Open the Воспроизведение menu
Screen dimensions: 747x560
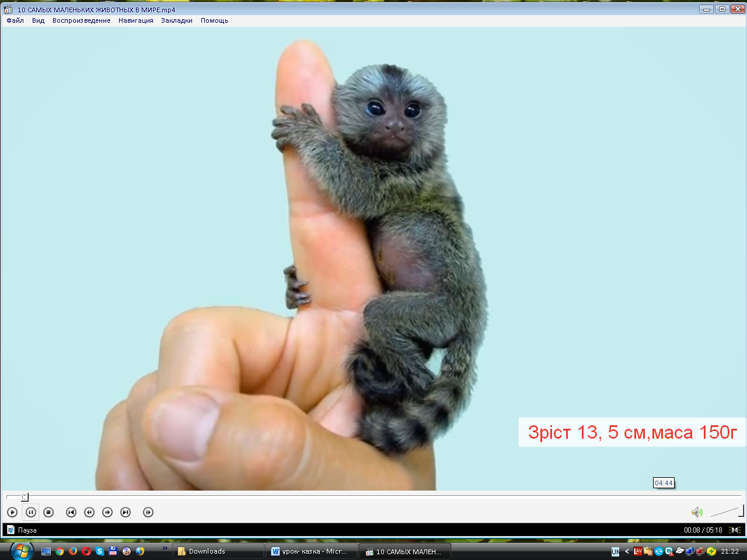point(81,20)
